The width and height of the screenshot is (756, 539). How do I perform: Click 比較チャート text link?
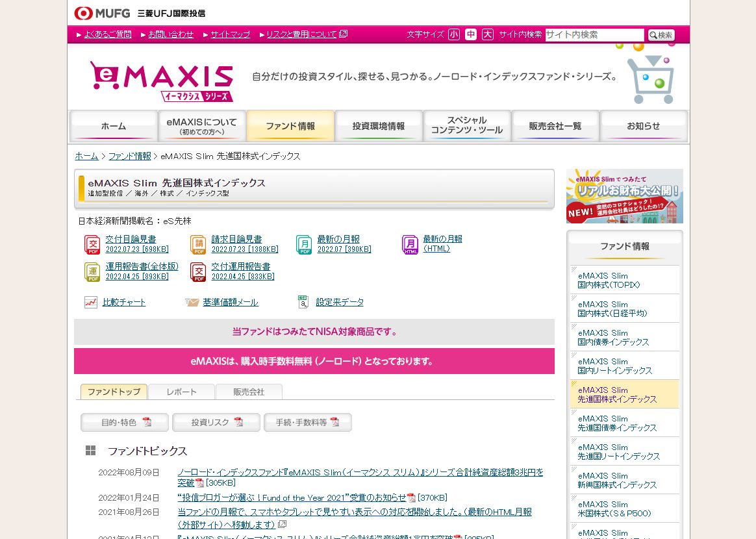click(x=124, y=302)
